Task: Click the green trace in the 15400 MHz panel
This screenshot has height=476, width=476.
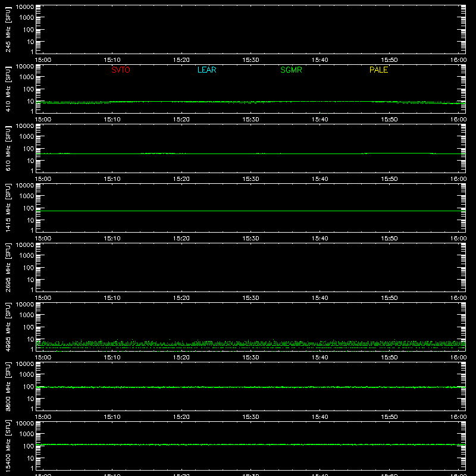Action: tap(250, 444)
